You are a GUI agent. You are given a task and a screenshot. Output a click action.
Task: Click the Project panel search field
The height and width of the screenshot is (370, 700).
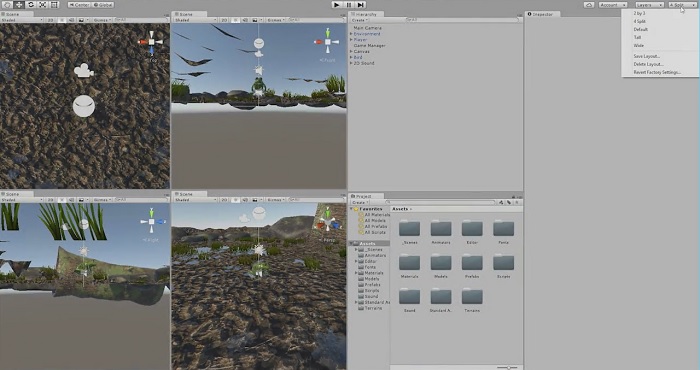point(441,202)
